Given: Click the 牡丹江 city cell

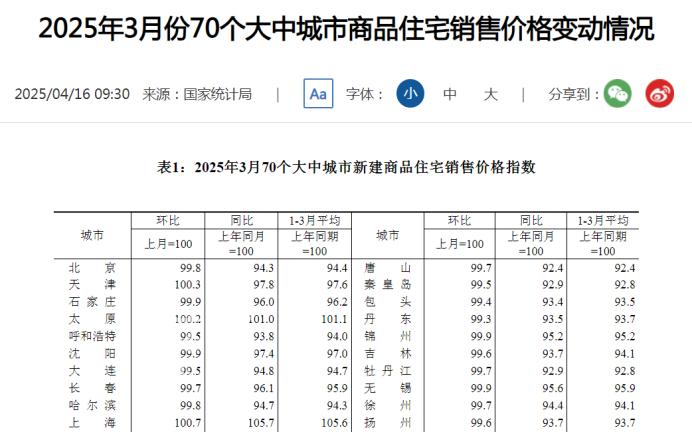Looking at the screenshot, I should click(388, 371).
